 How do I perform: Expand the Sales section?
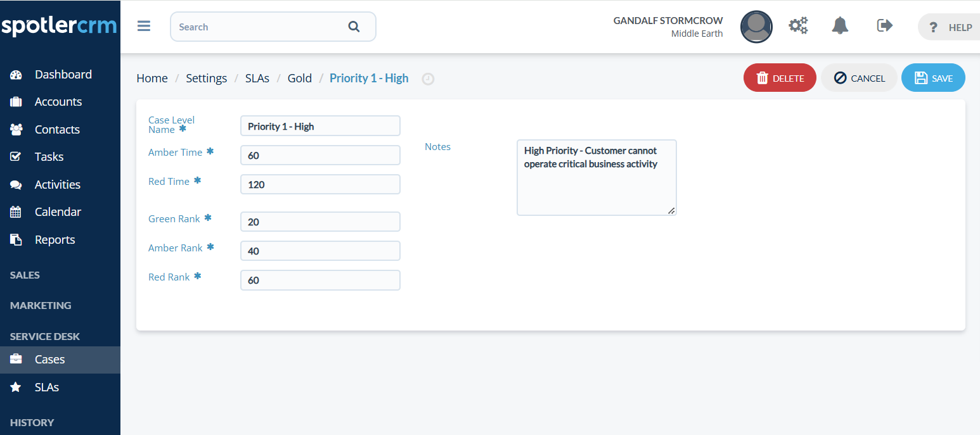coord(25,275)
